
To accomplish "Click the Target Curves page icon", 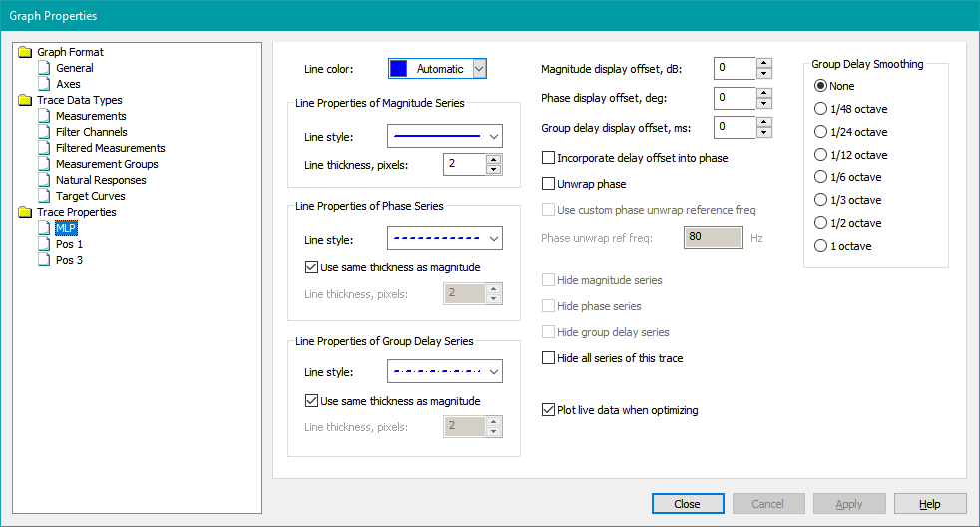I will click(x=44, y=196).
